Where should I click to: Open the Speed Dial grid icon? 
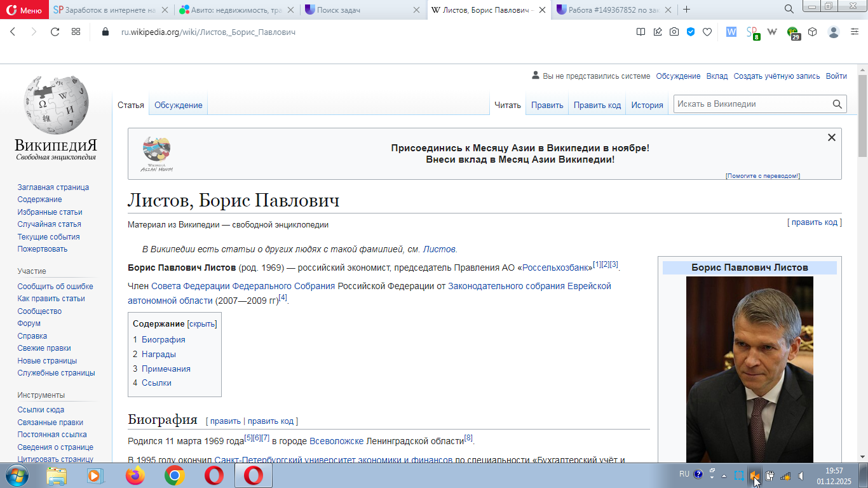pos(76,32)
